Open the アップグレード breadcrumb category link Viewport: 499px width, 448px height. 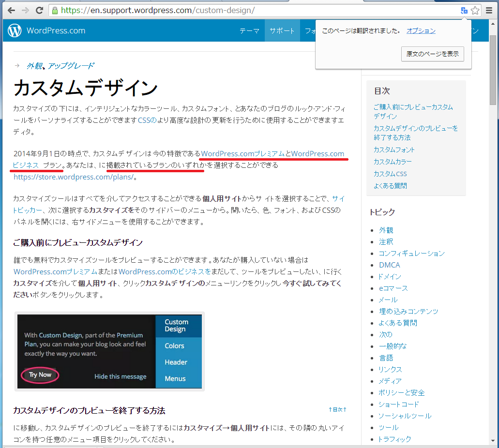coord(71,66)
